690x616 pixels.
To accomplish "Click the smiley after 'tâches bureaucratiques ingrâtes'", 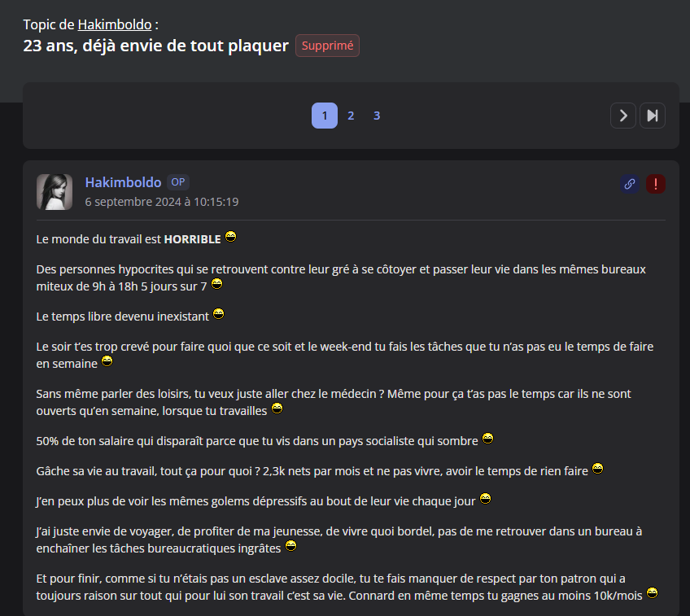I will click(x=290, y=546).
